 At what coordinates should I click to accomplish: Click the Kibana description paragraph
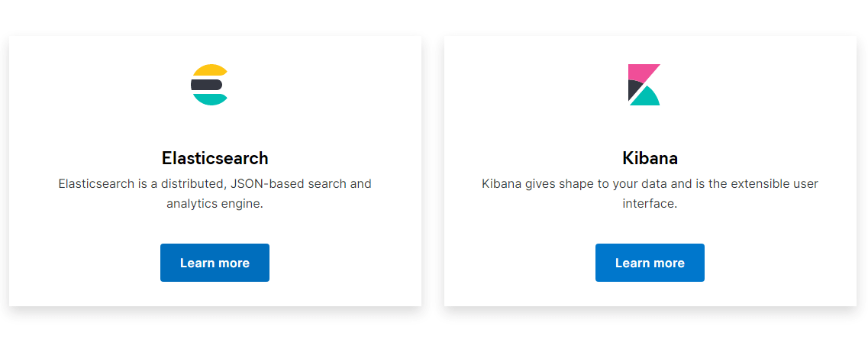point(650,193)
